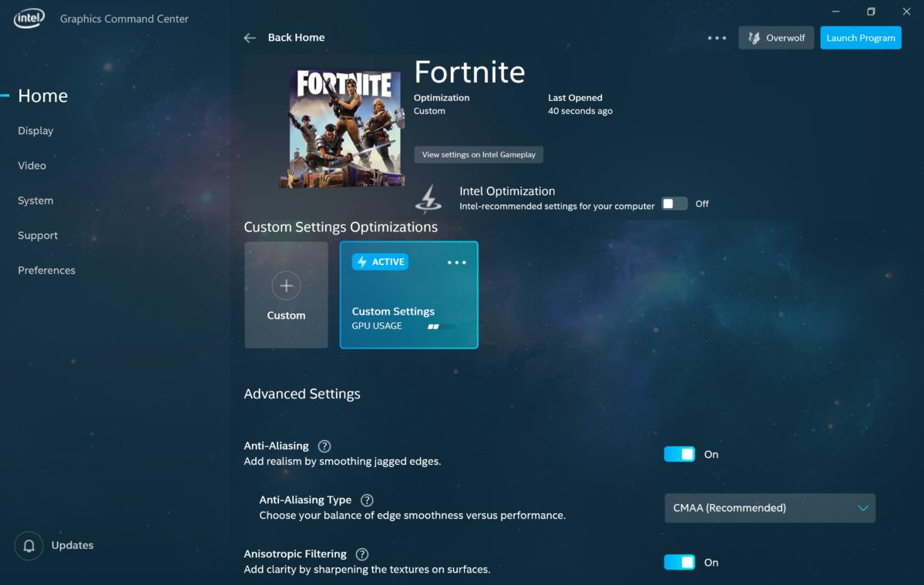
Task: Click View settings on Intel Gameplay
Action: click(479, 155)
